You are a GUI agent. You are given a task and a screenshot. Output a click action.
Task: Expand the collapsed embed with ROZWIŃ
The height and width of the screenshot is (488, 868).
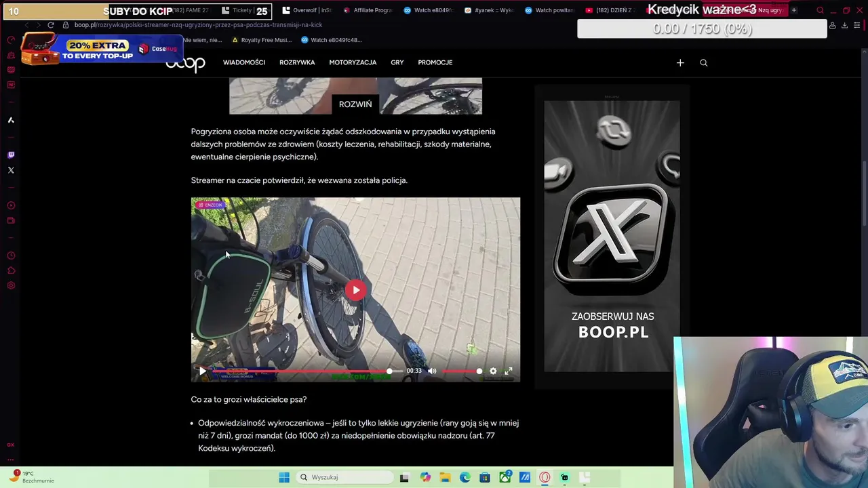(x=355, y=104)
